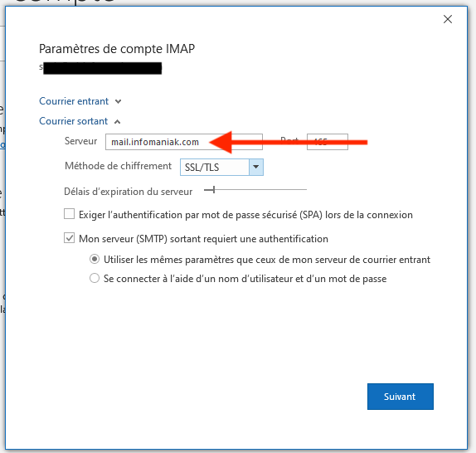This screenshot has height=453, width=476.
Task: Click the outgoing Serveur field mail.infomaniak.com
Action: pos(183,142)
